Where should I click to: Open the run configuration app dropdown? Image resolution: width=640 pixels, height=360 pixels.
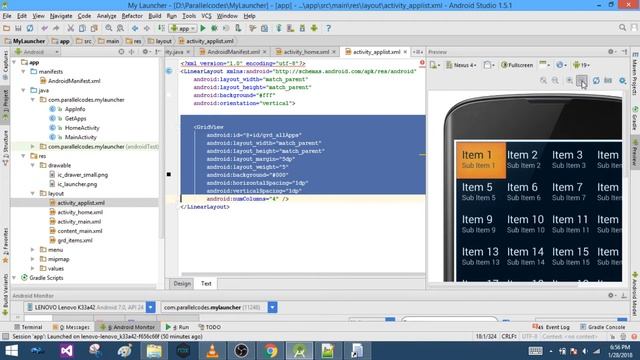pos(183,28)
